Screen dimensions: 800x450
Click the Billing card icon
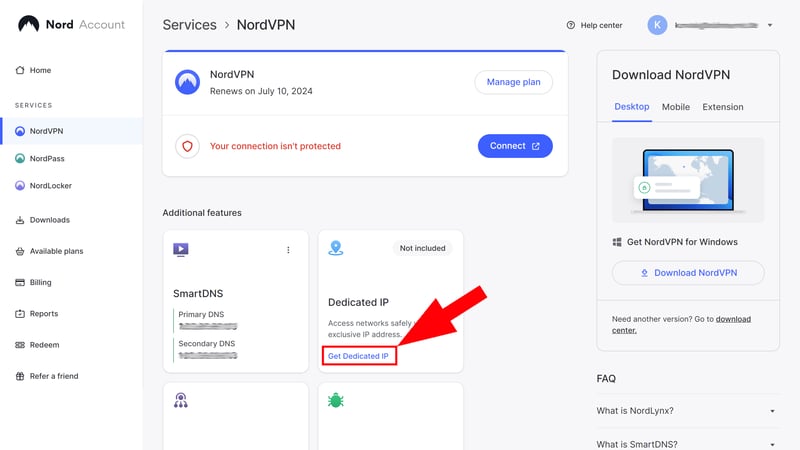click(x=20, y=282)
